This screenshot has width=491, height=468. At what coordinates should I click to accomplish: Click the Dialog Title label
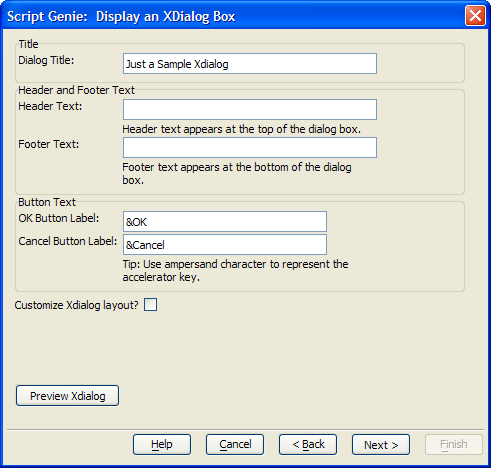[x=46, y=60]
